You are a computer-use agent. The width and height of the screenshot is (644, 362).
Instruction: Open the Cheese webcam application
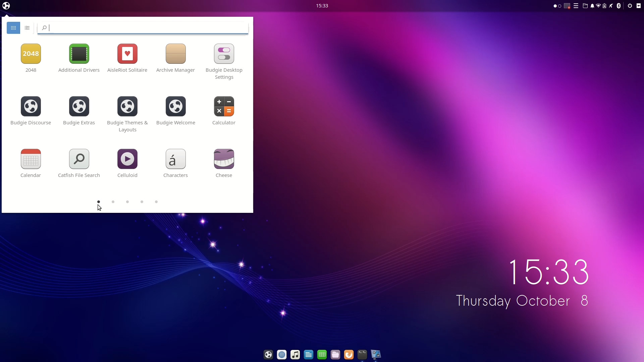(x=224, y=159)
